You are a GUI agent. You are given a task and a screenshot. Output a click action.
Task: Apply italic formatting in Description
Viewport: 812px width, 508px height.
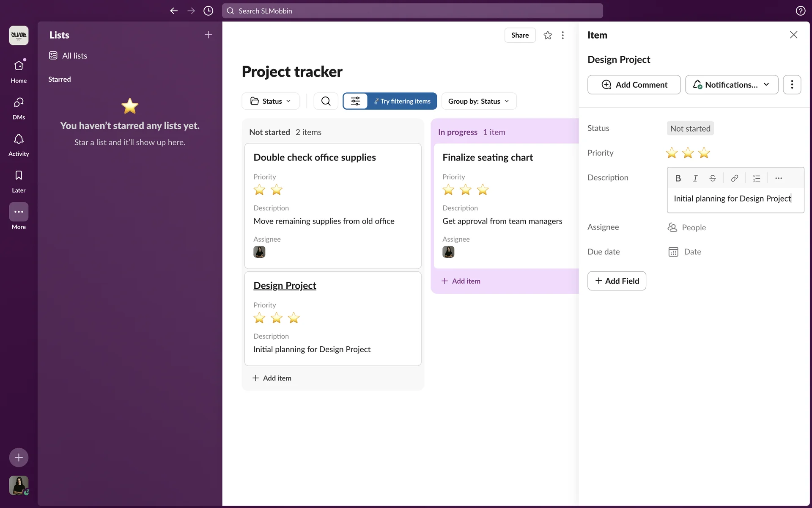pos(695,178)
